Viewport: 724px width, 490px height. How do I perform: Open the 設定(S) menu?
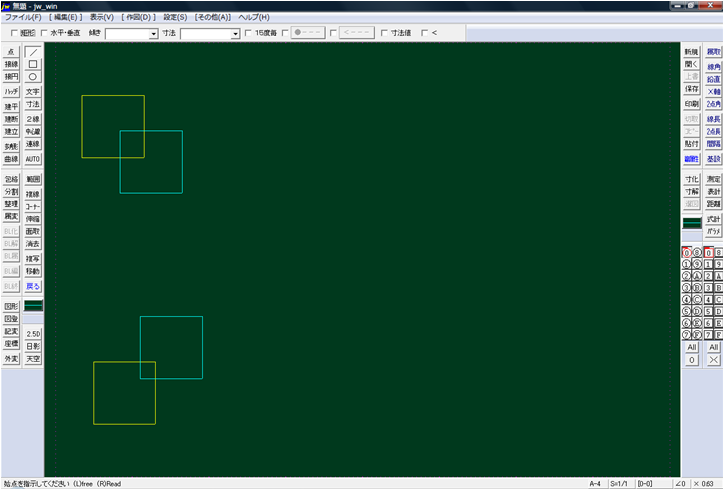174,18
